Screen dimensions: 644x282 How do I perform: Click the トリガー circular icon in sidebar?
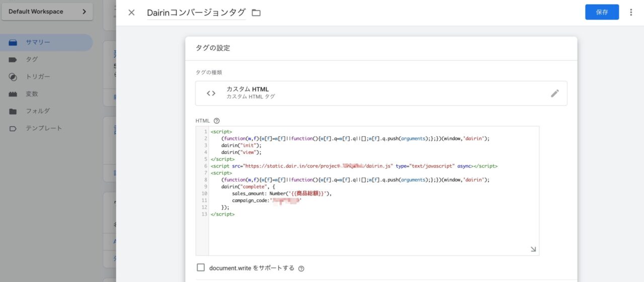13,77
